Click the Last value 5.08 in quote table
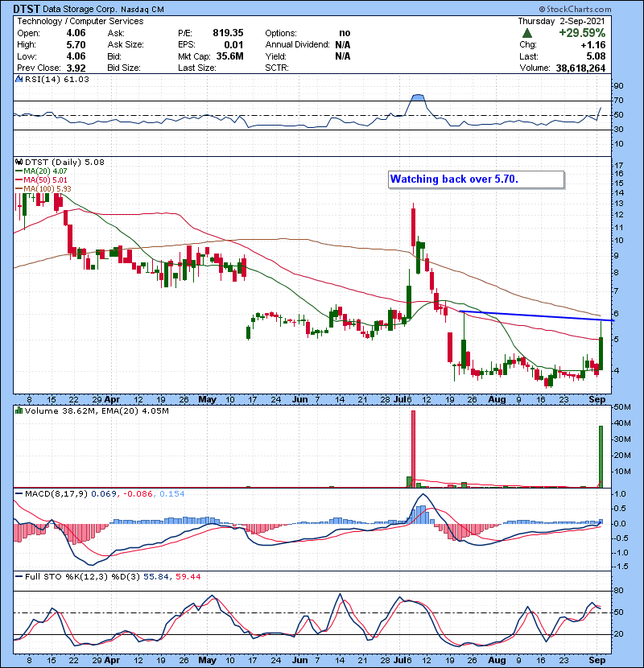Image resolution: width=644 pixels, height=668 pixels. tap(596, 56)
